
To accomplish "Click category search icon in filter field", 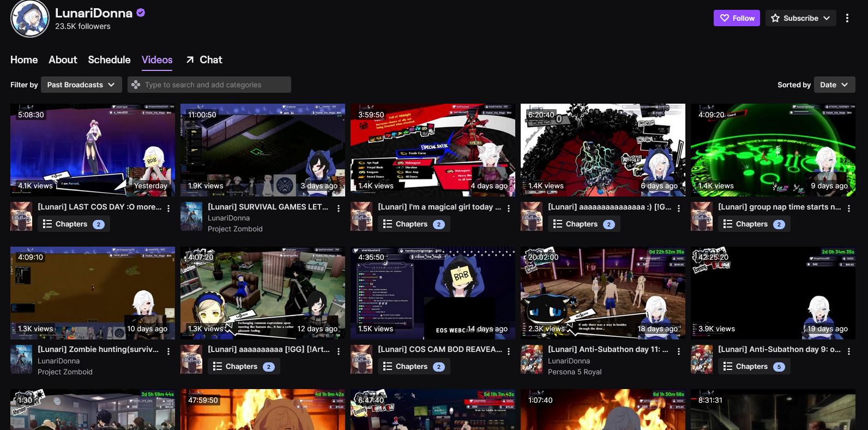I will tap(136, 85).
